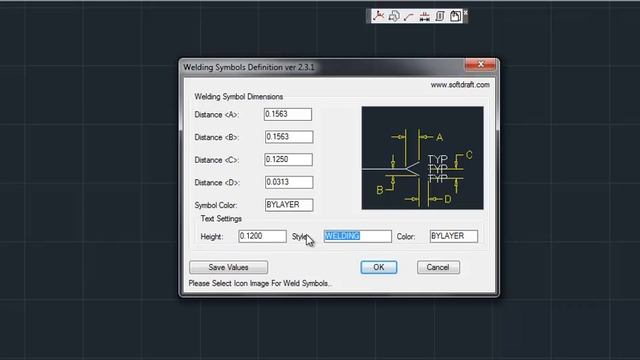Click the grey hexagon block icon in toolbar
This screenshot has width=640, height=360.
point(394,16)
